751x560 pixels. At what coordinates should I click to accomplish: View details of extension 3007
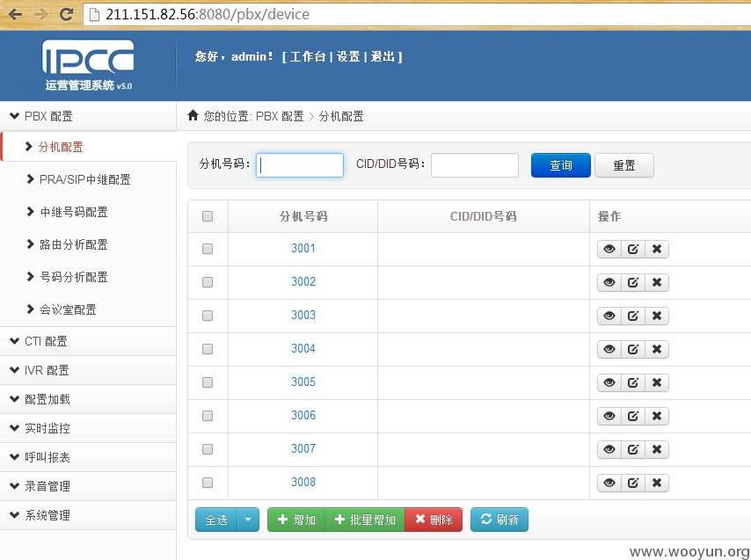pyautogui.click(x=609, y=449)
